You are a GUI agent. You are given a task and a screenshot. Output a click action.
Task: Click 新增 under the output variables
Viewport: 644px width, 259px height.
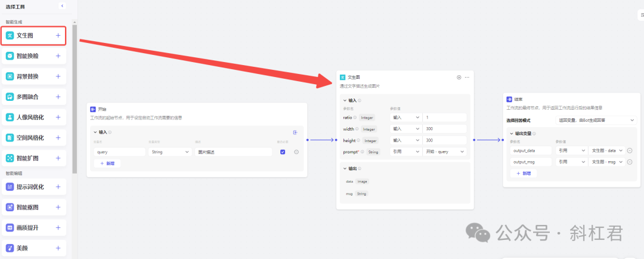[x=524, y=174]
